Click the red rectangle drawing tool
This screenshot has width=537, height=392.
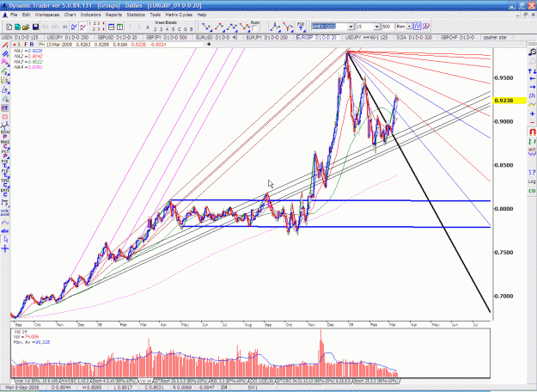click(5, 117)
